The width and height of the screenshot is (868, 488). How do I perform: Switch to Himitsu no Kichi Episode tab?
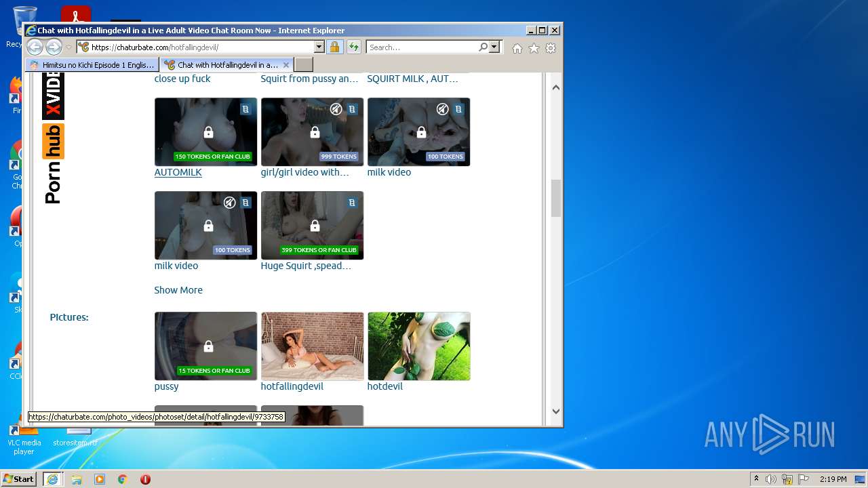coord(92,65)
